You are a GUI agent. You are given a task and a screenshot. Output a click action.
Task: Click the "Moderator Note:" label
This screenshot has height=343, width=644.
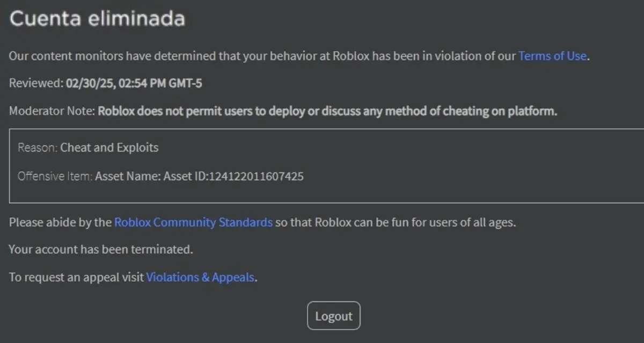pyautogui.click(x=52, y=111)
